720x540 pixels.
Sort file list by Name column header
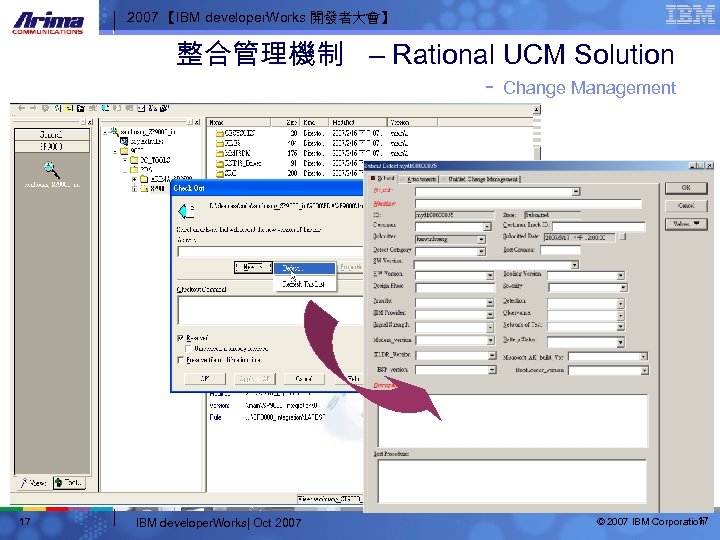tap(238, 122)
